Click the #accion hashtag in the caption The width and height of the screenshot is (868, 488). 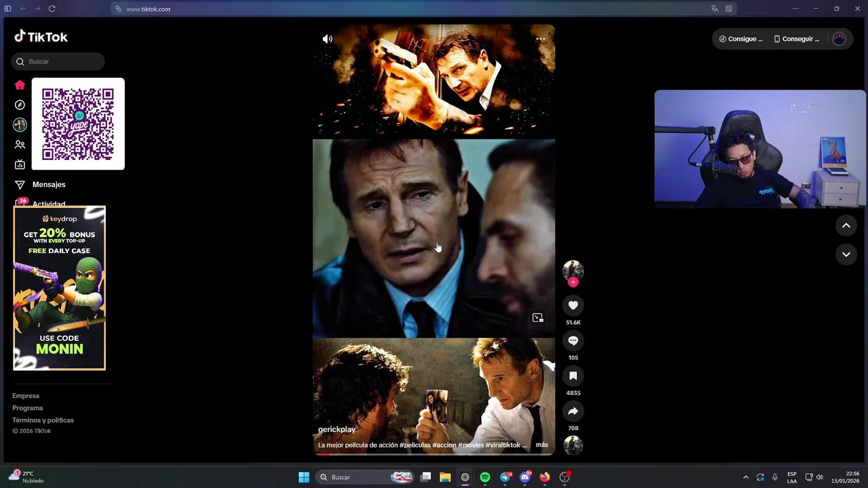pyautogui.click(x=444, y=445)
